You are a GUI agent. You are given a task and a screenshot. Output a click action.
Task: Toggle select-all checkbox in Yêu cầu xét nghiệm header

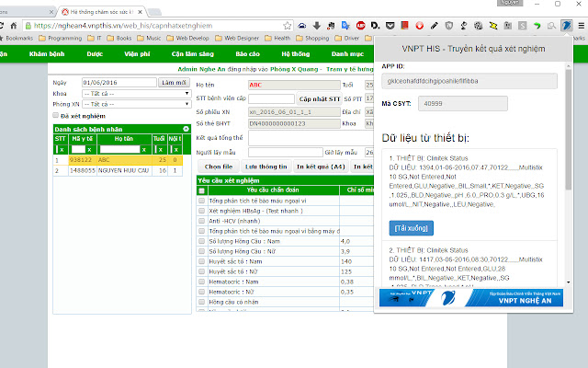pos(202,190)
